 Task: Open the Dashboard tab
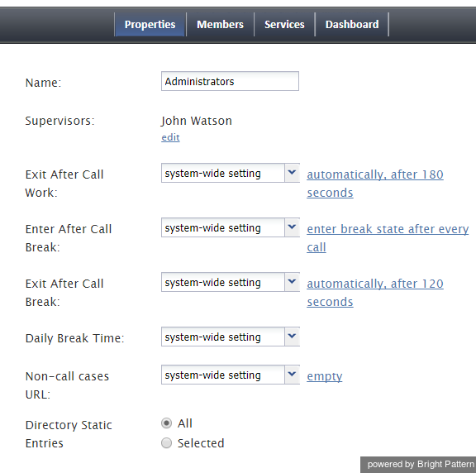352,24
